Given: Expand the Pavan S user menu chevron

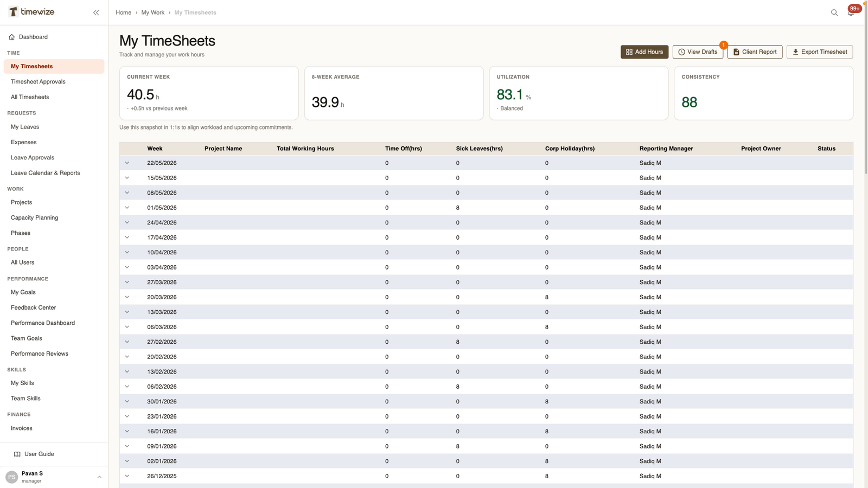Looking at the screenshot, I should [99, 477].
